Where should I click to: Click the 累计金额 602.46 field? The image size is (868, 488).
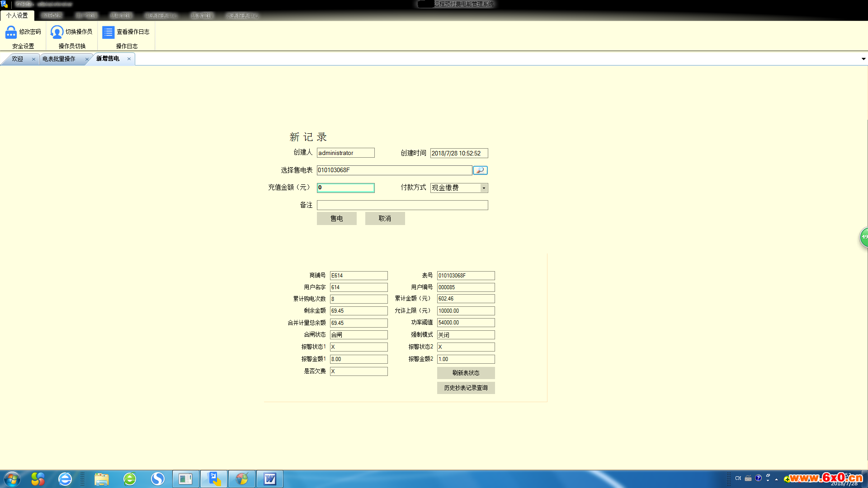coord(466,299)
